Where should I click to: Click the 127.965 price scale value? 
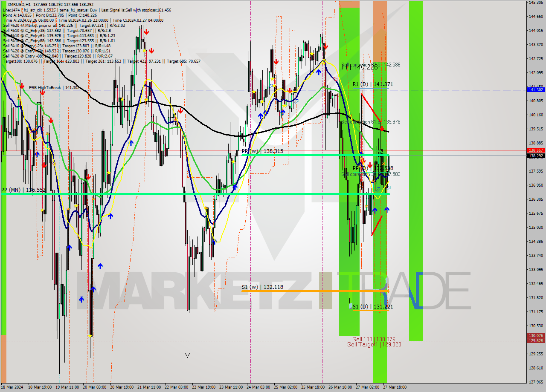(536, 382)
